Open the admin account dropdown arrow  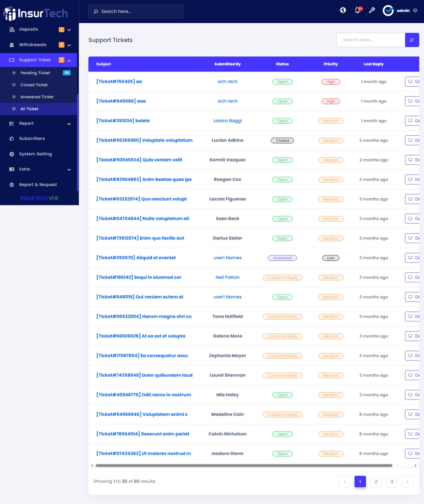click(415, 11)
